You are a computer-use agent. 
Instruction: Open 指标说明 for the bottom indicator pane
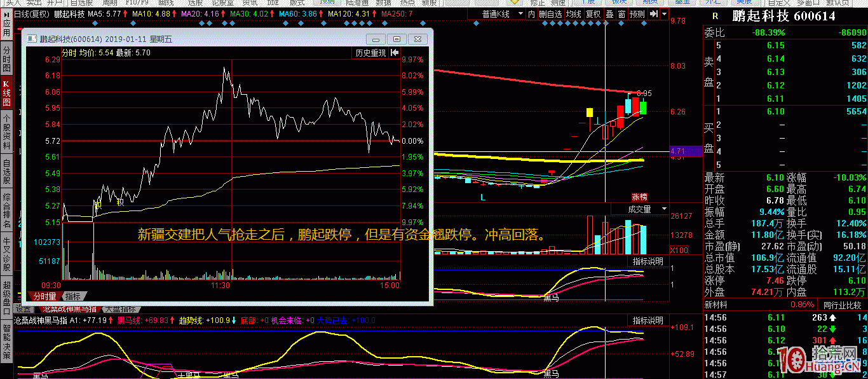click(x=648, y=320)
